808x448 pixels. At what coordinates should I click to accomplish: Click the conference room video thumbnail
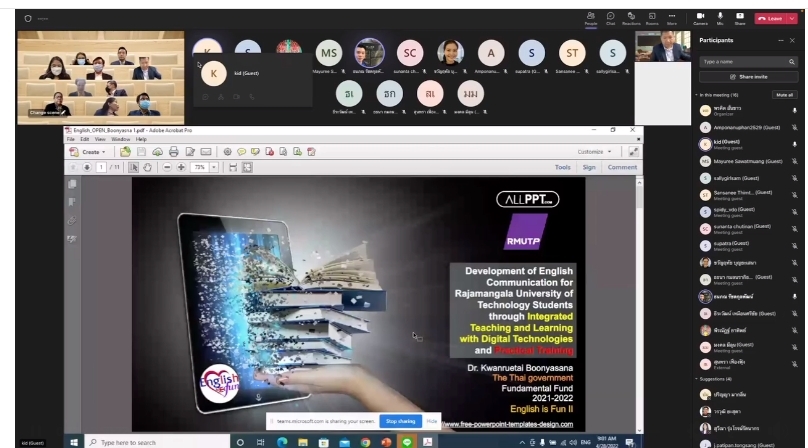pyautogui.click(x=101, y=77)
